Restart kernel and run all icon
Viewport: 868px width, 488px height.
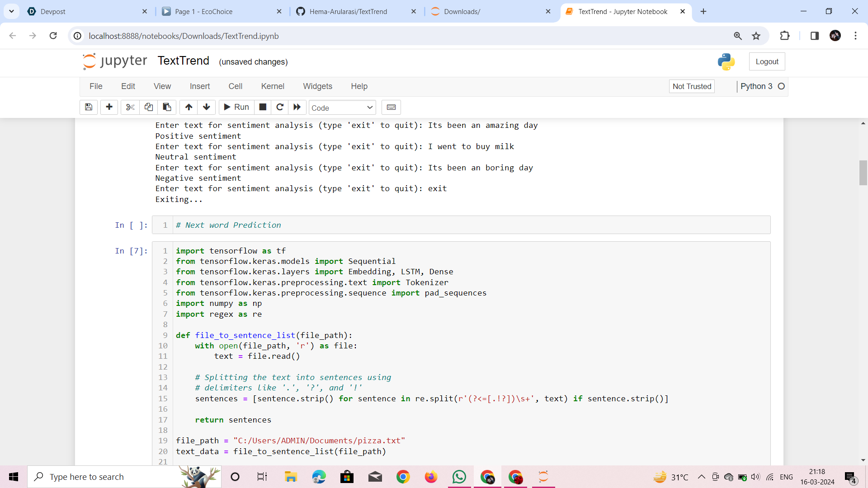click(297, 107)
